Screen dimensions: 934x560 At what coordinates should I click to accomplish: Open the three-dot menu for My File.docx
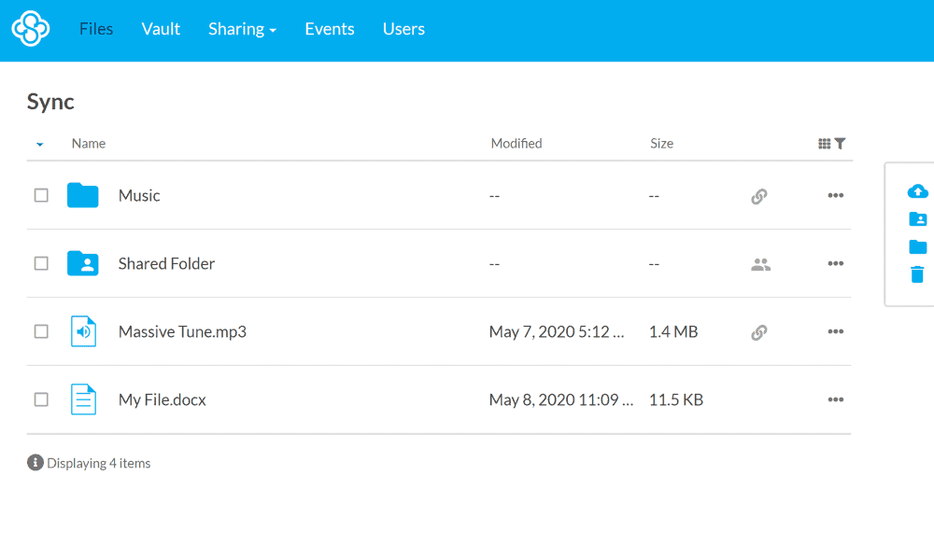click(835, 399)
